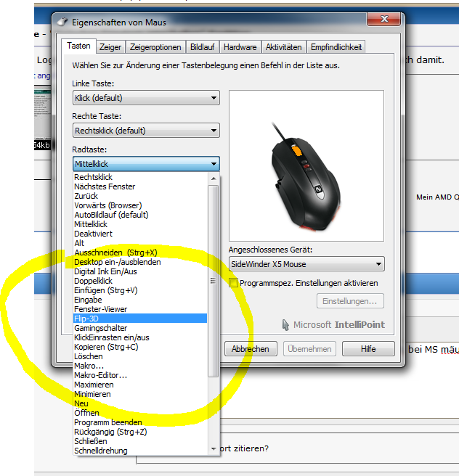This screenshot has height=476, width=459.
Task: Click the Übernehmen button
Action: click(x=309, y=349)
